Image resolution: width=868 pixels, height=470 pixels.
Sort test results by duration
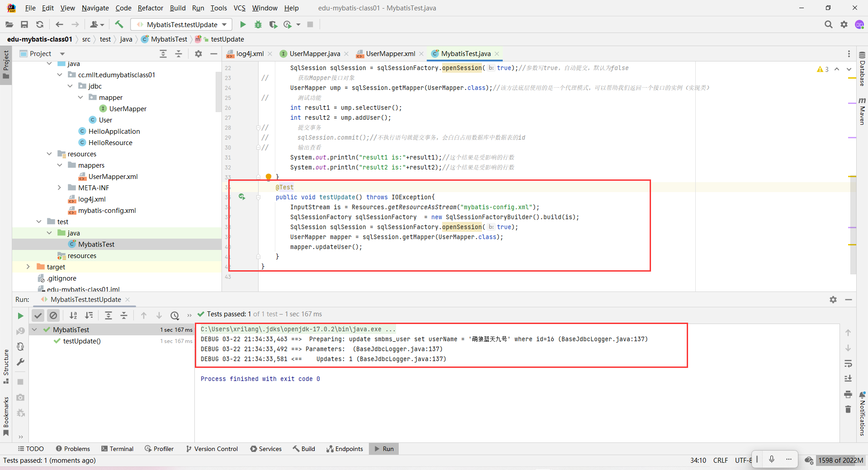coord(89,315)
